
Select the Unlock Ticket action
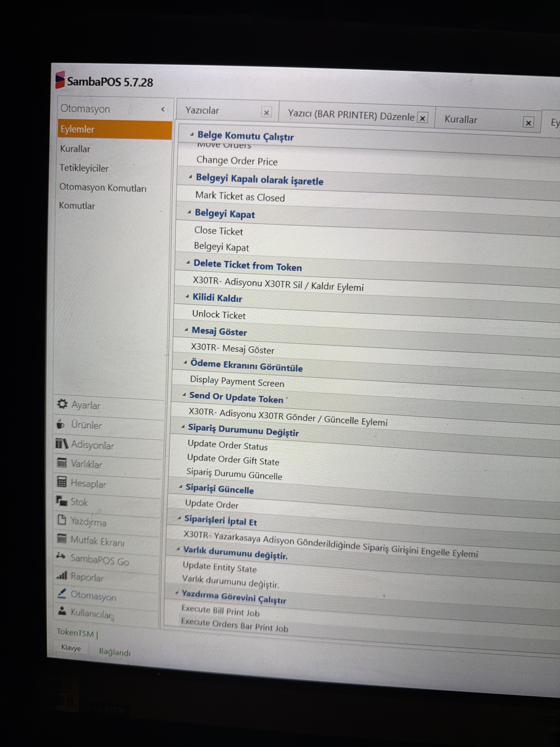coord(219,315)
